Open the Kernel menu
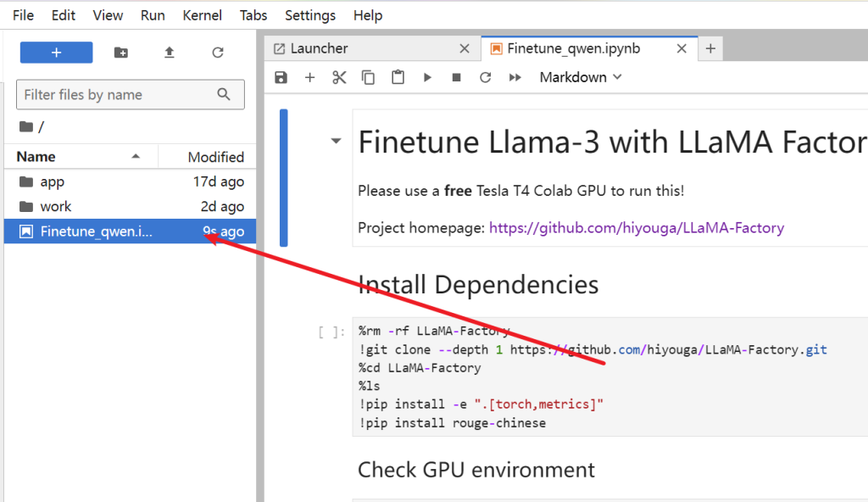 pos(202,15)
